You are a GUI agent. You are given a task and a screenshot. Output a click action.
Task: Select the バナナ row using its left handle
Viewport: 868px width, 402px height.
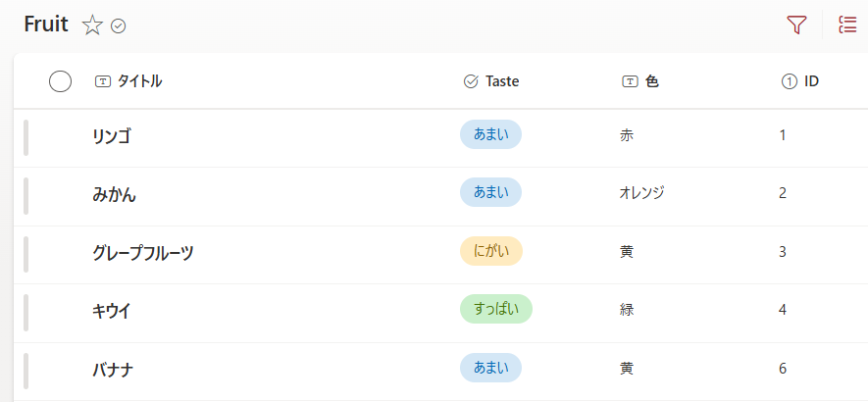click(26, 372)
